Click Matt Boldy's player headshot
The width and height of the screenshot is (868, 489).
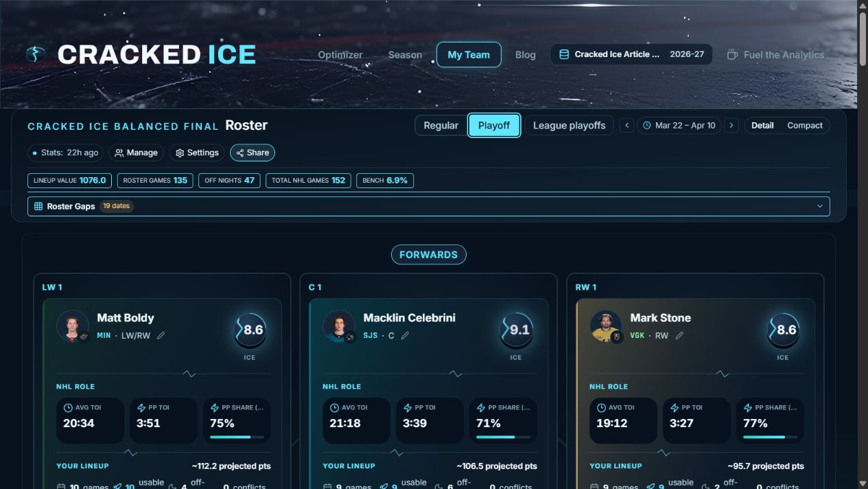click(x=73, y=327)
